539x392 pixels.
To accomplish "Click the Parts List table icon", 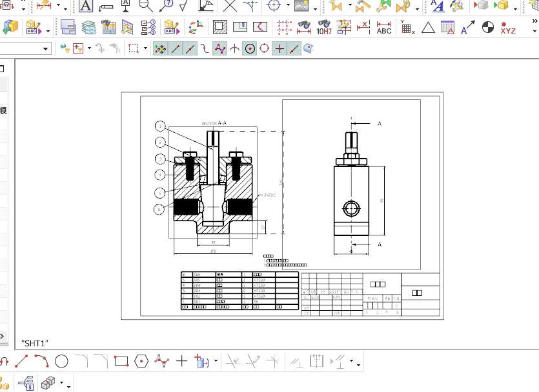I will (108, 27).
